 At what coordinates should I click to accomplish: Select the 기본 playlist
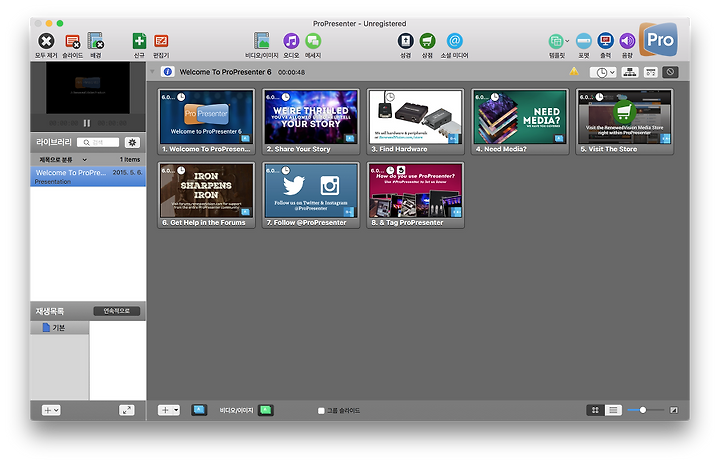click(x=60, y=328)
